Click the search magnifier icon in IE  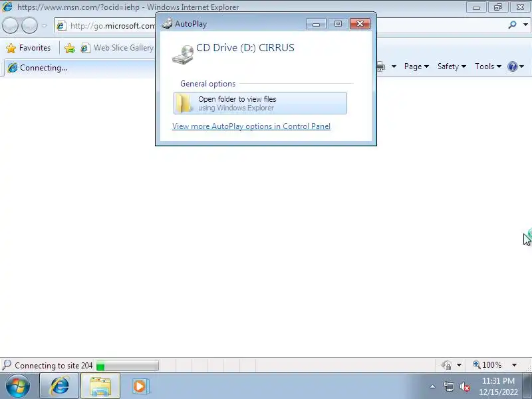coord(512,25)
